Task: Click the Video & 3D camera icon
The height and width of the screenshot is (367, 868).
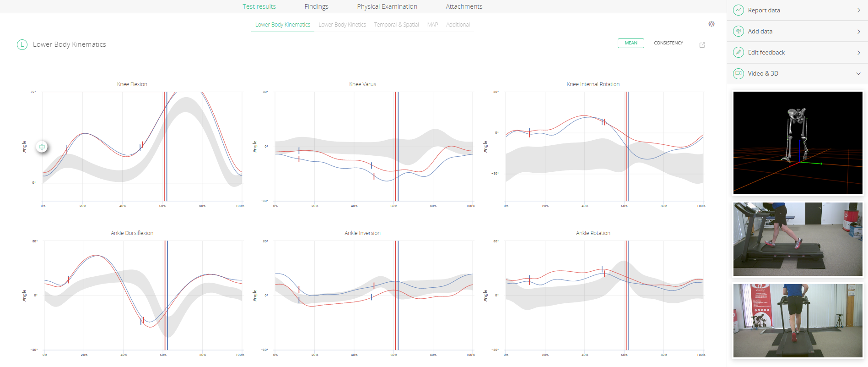Action: 739,73
